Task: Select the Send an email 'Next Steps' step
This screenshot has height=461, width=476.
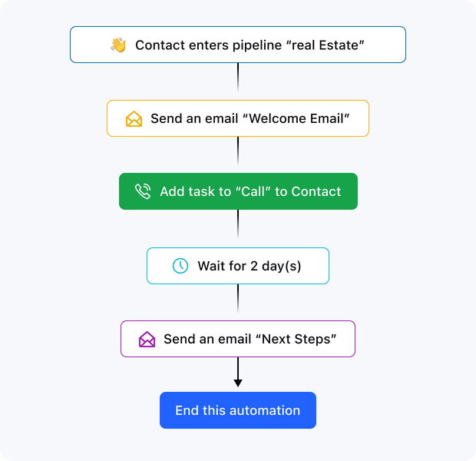Action: (238, 339)
